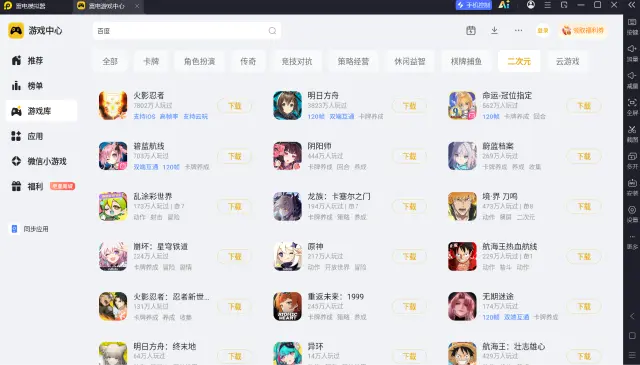The width and height of the screenshot is (640, 365).
Task: Open the download manager arrow icon
Action: [x=494, y=31]
